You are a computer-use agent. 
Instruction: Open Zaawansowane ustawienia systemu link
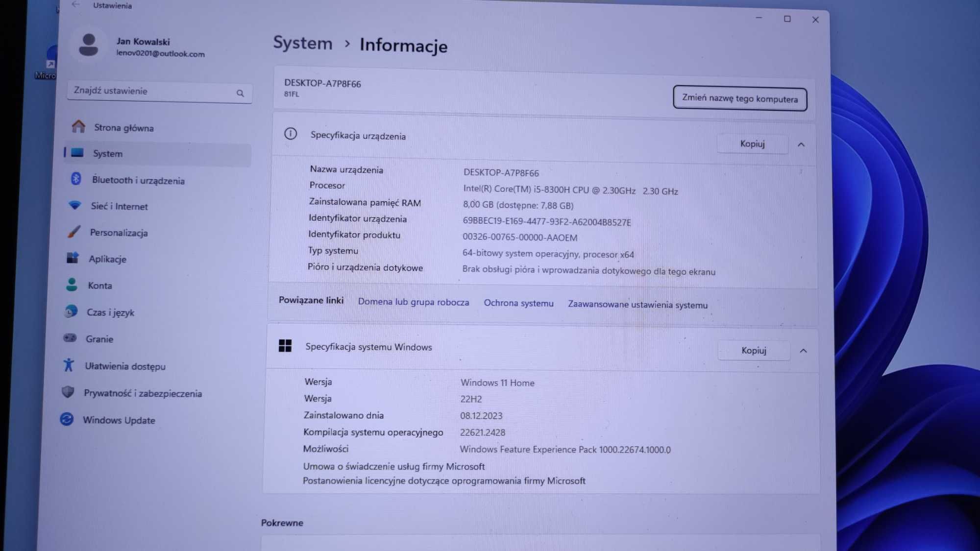638,305
